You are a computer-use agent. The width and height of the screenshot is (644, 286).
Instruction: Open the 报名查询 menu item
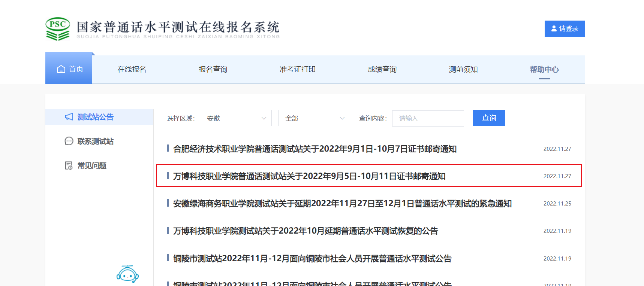coord(213,69)
